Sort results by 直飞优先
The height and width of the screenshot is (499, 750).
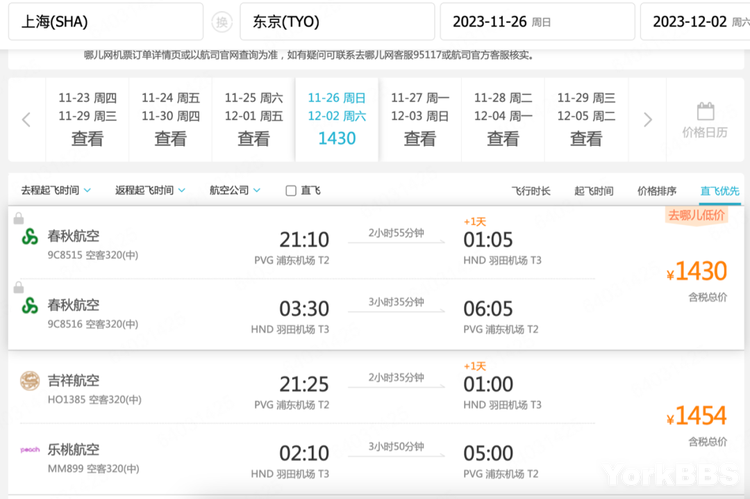[x=720, y=191]
